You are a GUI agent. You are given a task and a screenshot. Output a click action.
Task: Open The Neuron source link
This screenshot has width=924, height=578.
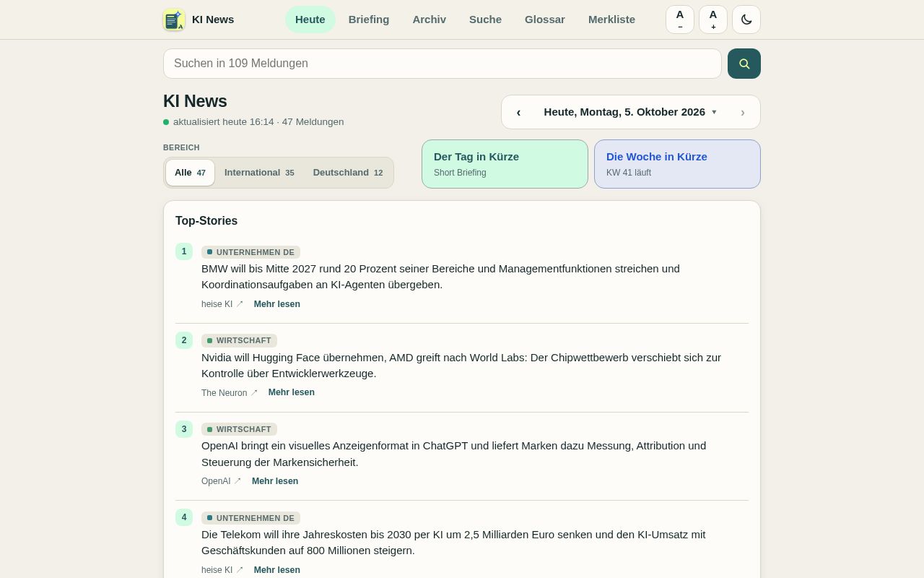tap(230, 393)
